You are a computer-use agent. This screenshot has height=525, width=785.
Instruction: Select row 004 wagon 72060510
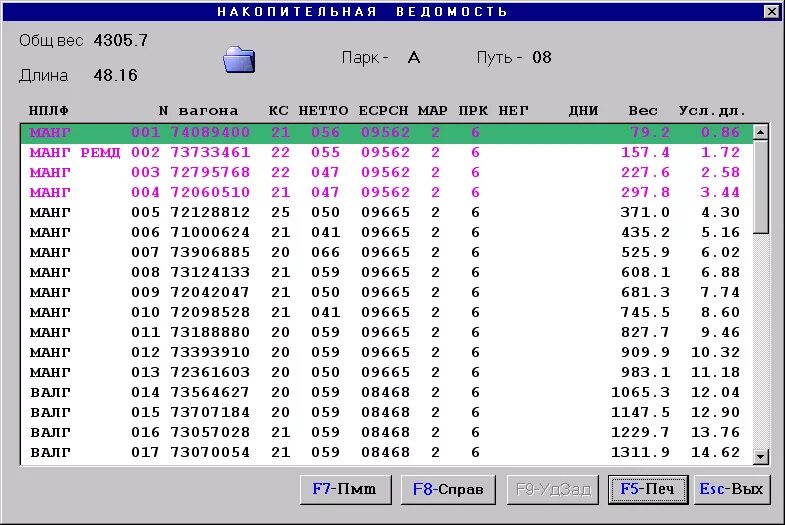tap(386, 193)
